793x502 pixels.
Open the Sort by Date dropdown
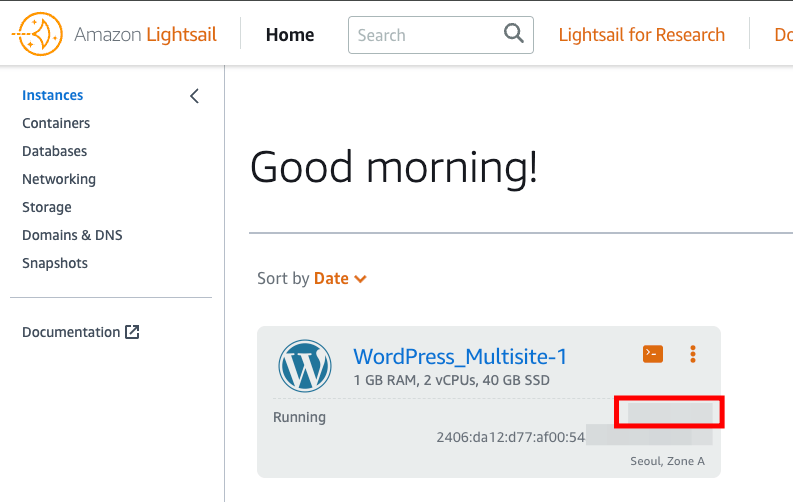[340, 279]
